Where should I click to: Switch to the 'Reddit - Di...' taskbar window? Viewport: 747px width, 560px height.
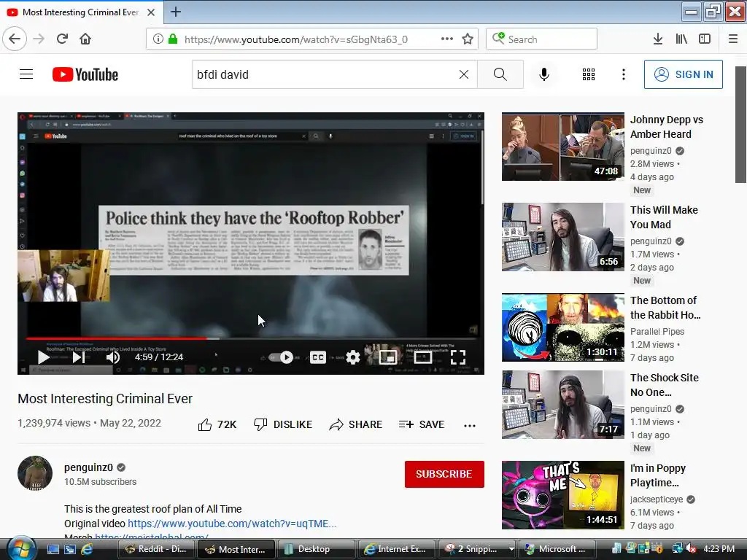pyautogui.click(x=156, y=549)
